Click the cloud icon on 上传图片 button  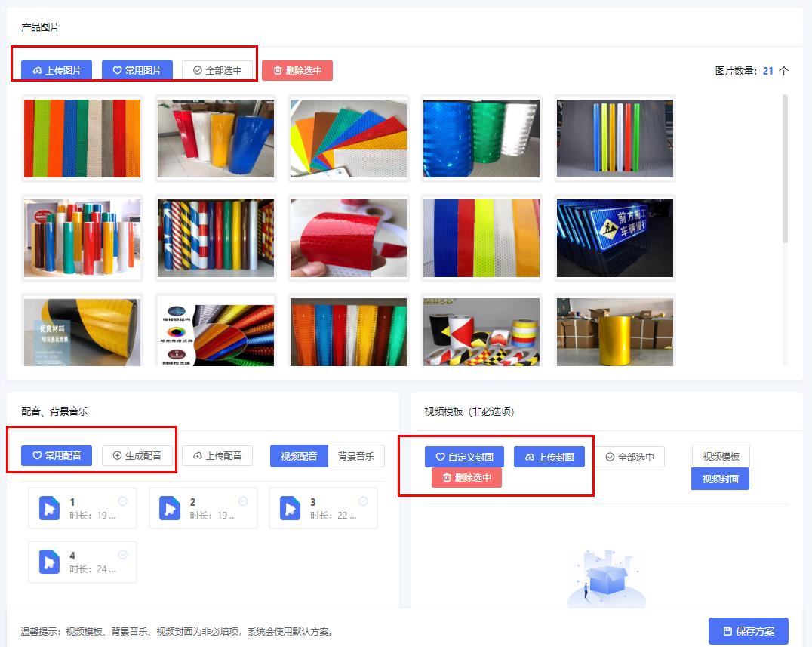tap(37, 70)
